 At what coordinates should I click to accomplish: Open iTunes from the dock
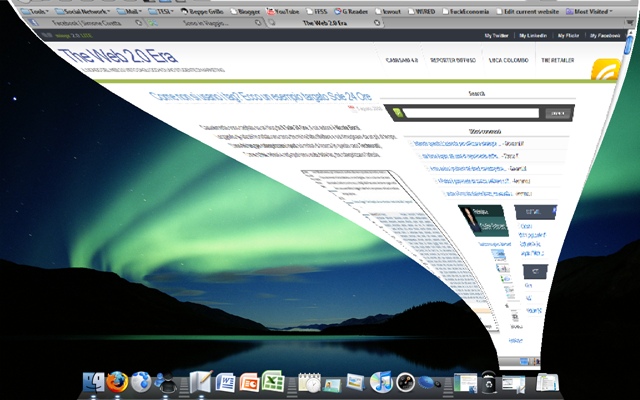click(x=380, y=382)
